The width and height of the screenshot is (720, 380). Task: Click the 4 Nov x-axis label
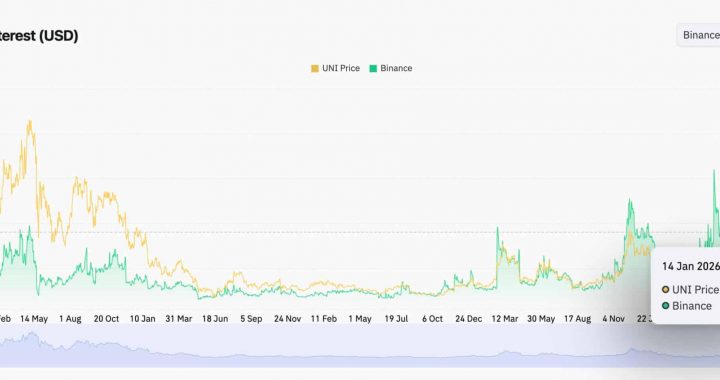point(613,319)
